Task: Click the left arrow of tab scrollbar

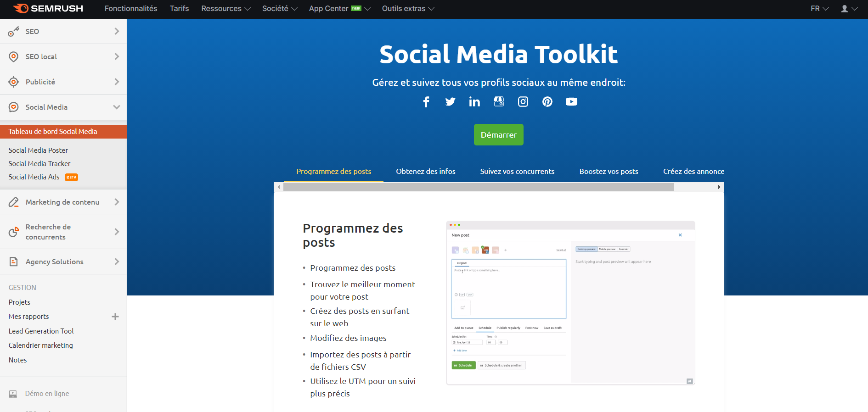Action: coord(278,187)
